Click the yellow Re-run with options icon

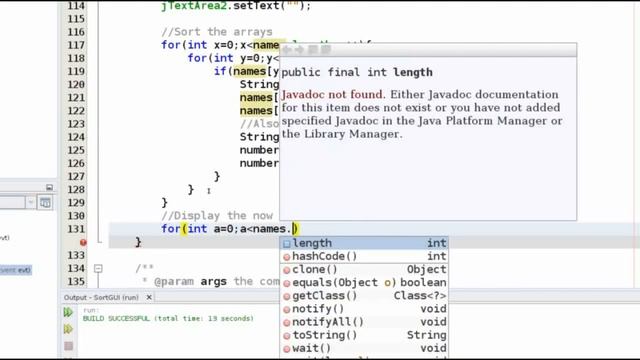(x=68, y=329)
